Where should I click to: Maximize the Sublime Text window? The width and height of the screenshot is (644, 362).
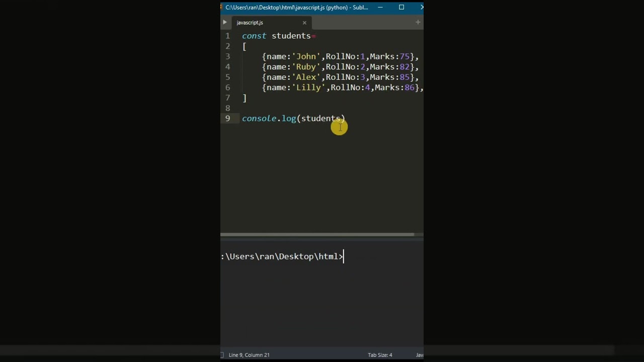coord(401,7)
